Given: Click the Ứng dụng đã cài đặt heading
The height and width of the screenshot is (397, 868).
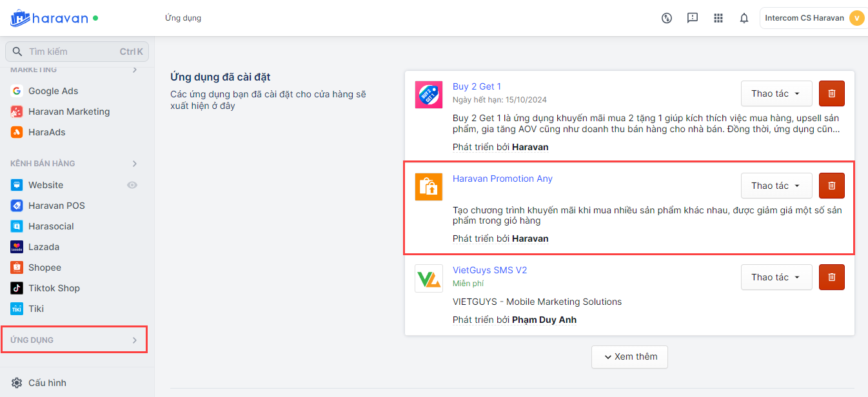Looking at the screenshot, I should click(x=221, y=77).
